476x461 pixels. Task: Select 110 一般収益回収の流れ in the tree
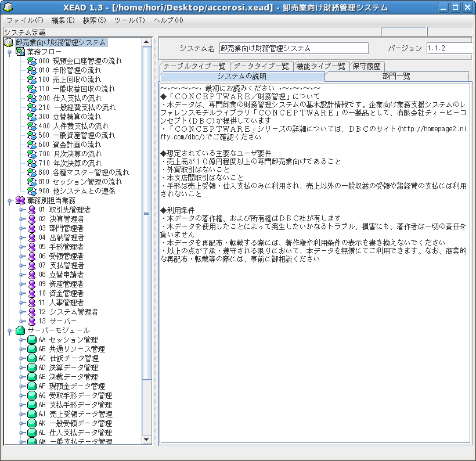[77, 89]
